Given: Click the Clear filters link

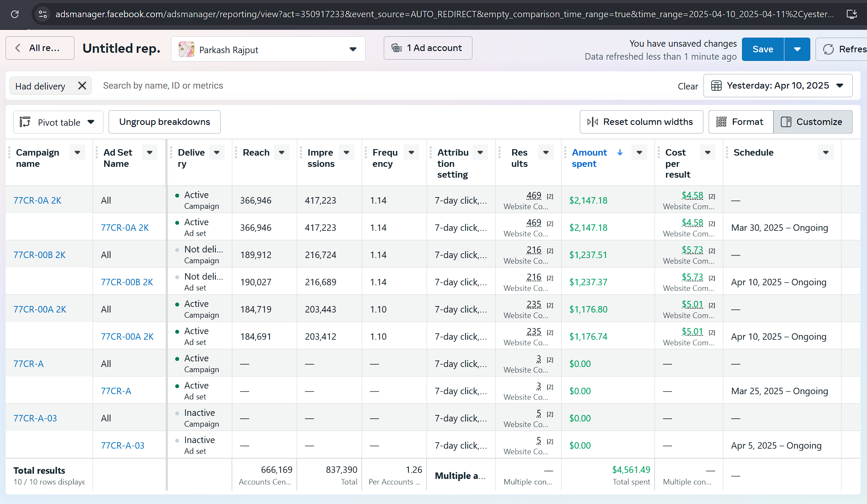Looking at the screenshot, I should pos(687,86).
